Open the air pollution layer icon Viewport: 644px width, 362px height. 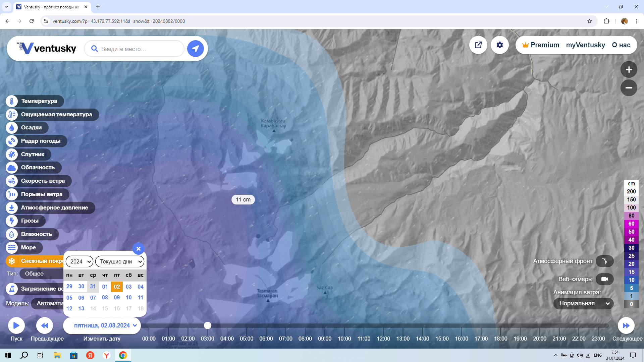(12, 289)
